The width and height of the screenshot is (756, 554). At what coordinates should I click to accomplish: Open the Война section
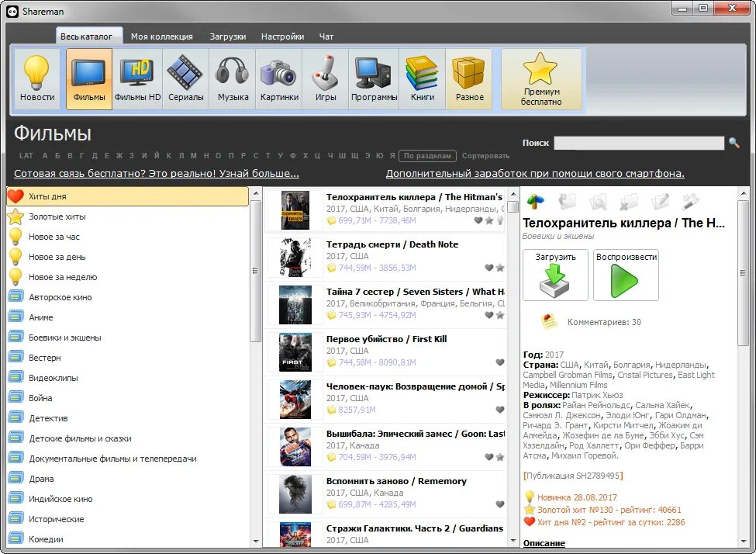pyautogui.click(x=128, y=399)
